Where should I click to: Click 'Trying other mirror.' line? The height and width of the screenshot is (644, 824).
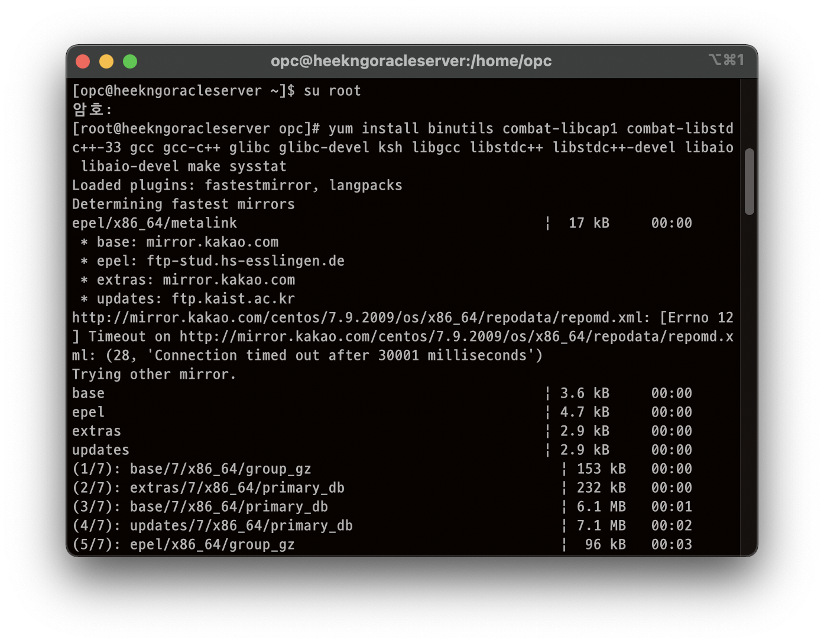154,375
